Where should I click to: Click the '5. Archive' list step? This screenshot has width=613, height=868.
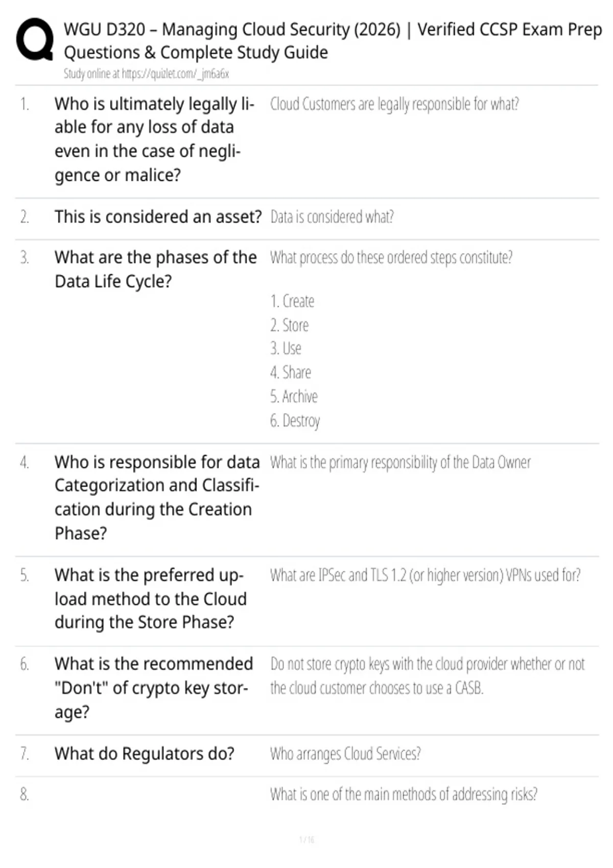pos(294,397)
